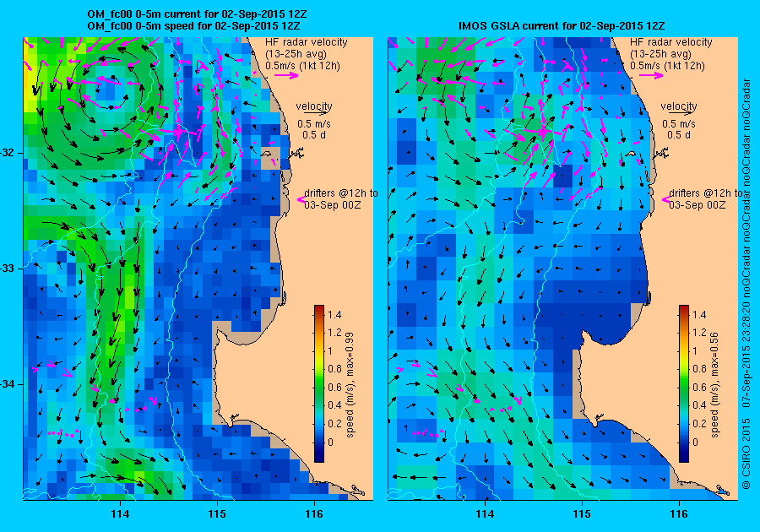Click latitude label -32 on the left axis
This screenshot has height=532, width=760.
[x=8, y=153]
